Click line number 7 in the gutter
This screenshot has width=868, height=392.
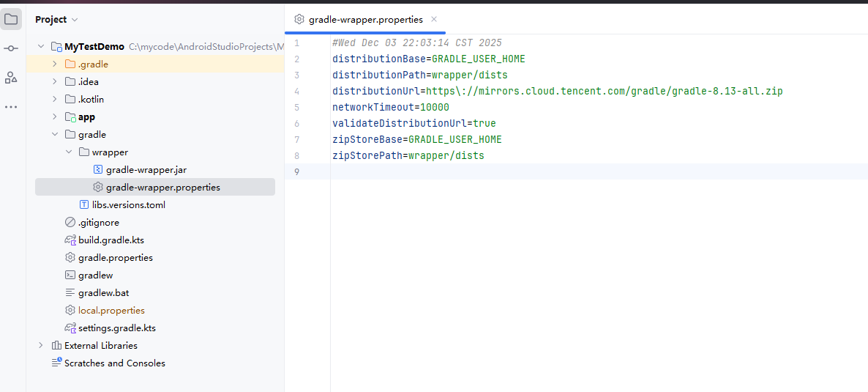[297, 139]
